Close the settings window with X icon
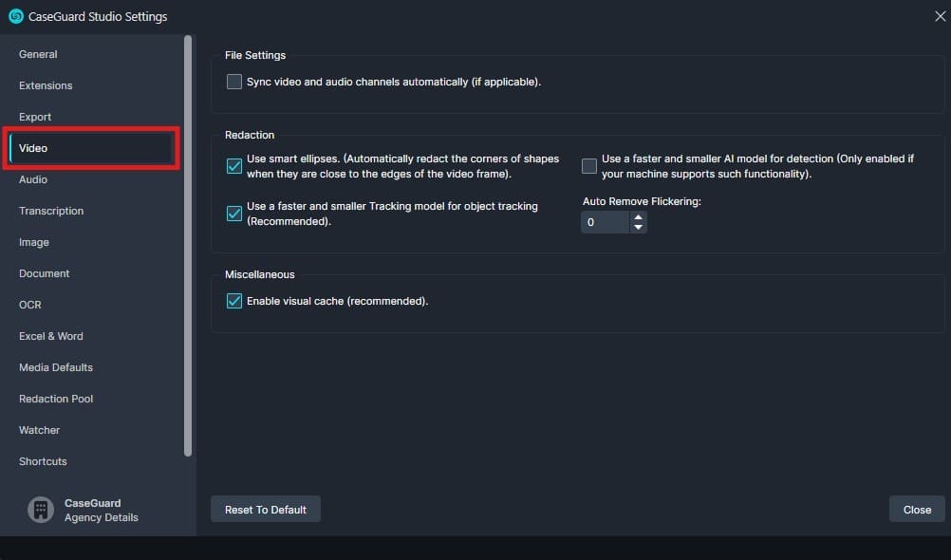The width and height of the screenshot is (951, 560). click(939, 15)
